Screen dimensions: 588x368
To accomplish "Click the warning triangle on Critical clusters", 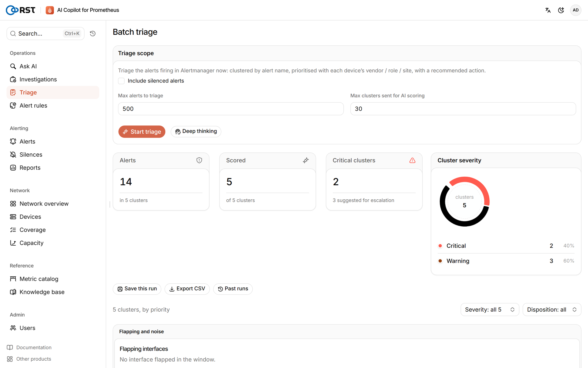I will point(412,160).
